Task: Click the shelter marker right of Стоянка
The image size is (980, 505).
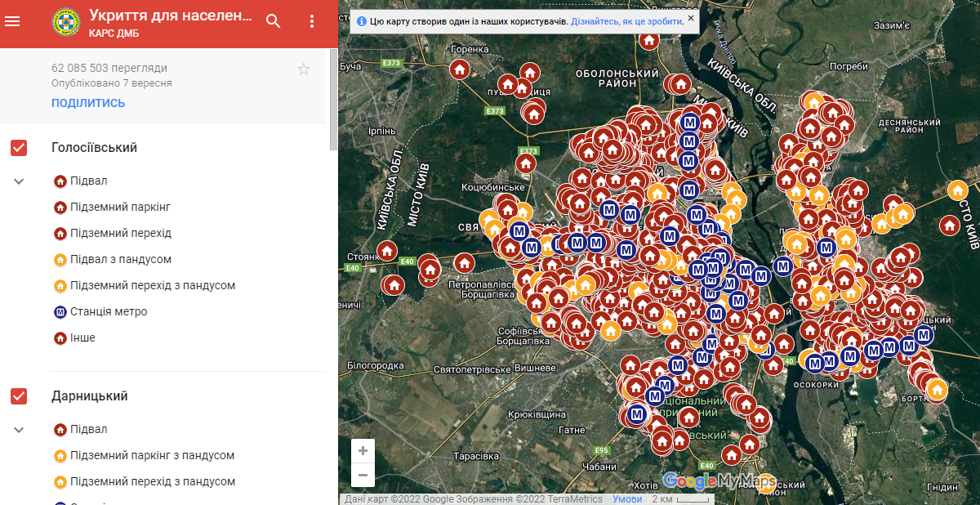Action: click(x=387, y=251)
